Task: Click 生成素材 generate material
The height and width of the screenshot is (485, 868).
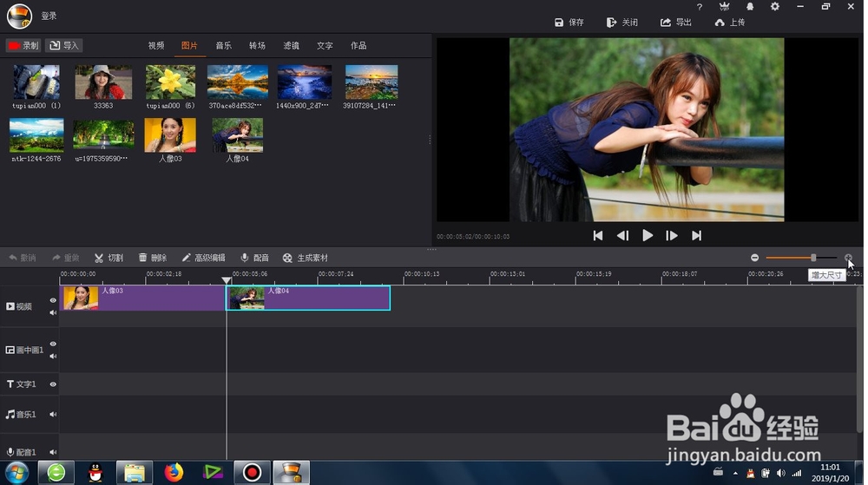Action: pos(306,258)
